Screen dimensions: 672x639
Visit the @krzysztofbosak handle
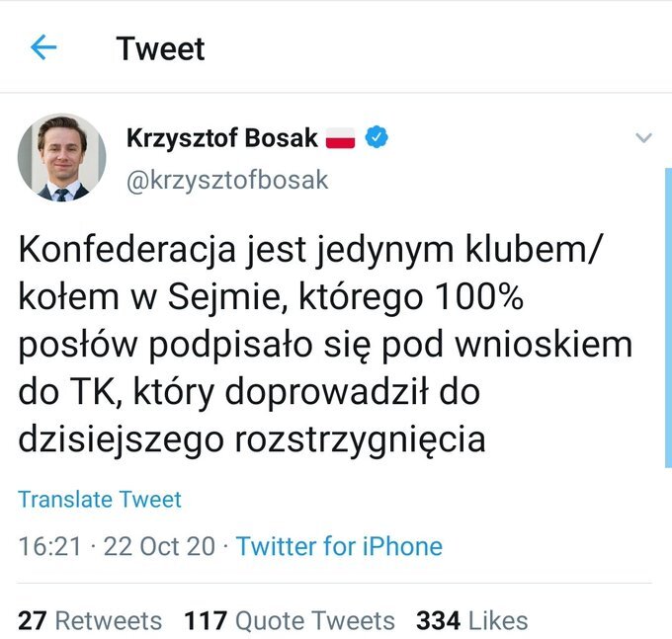227,181
